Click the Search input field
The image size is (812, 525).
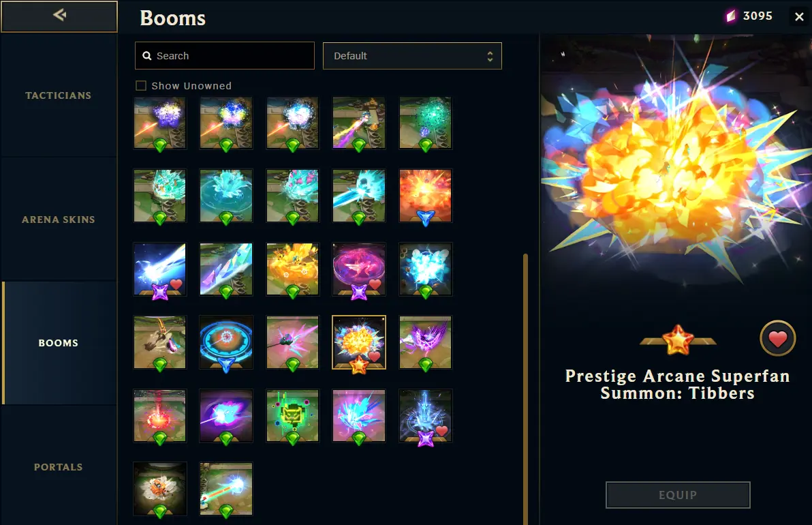click(225, 55)
